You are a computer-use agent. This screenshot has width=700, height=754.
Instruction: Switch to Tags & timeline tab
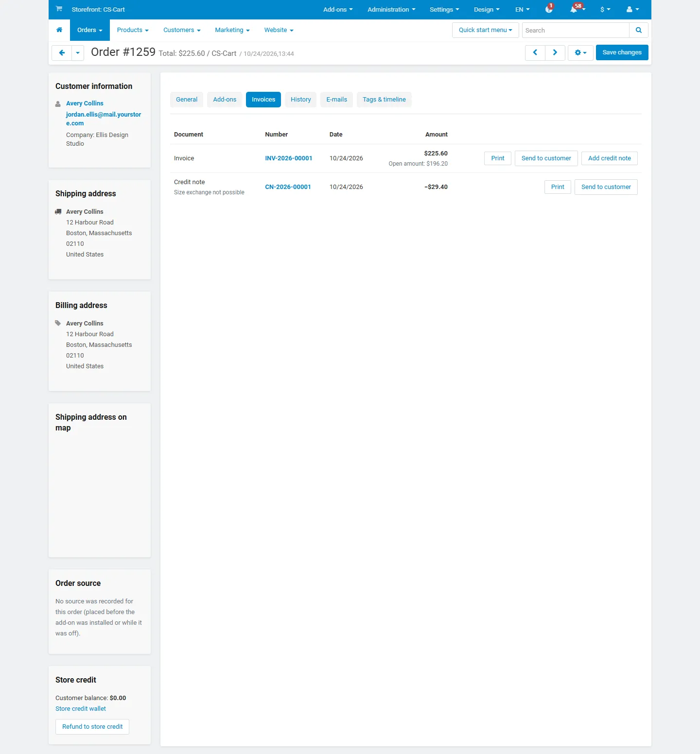[384, 100]
